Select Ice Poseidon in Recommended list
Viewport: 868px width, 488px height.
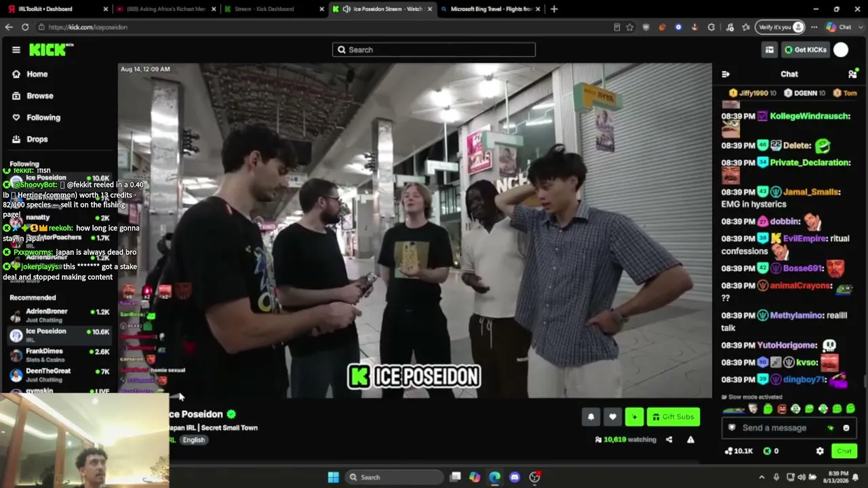60,335
